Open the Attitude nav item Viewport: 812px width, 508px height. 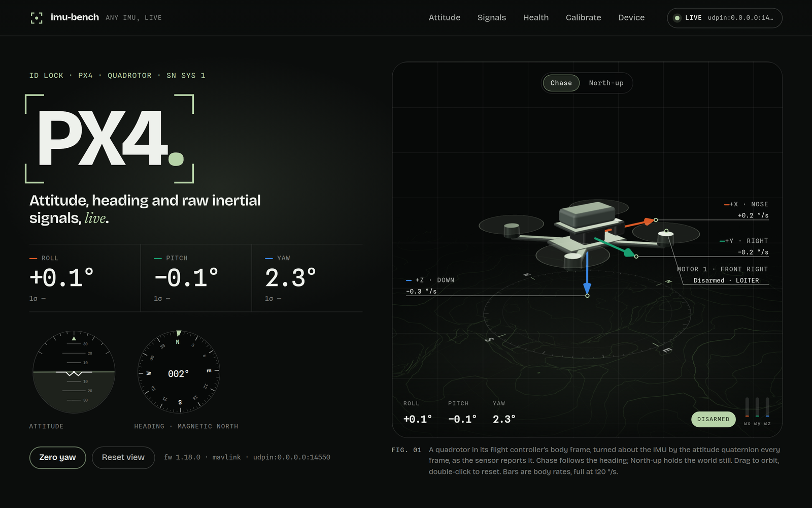(x=445, y=18)
